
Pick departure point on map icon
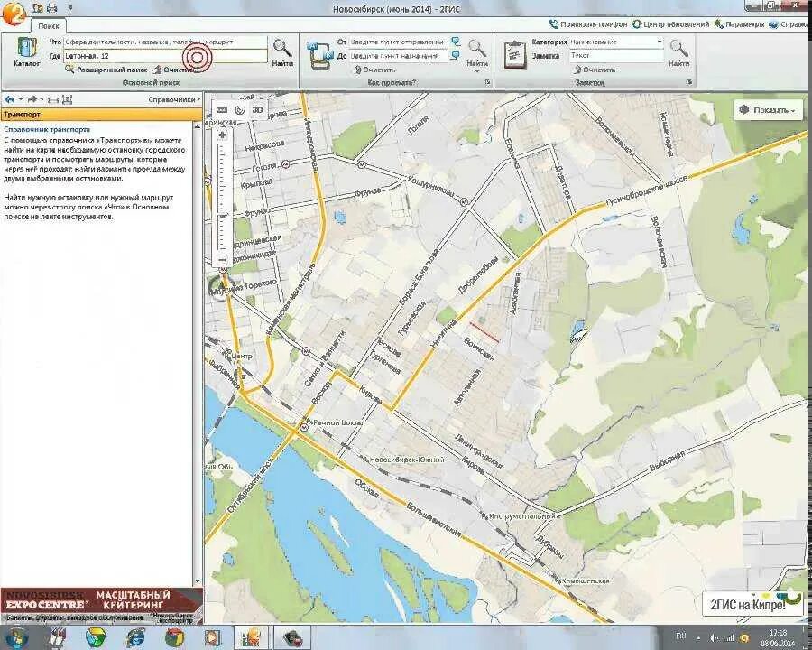[x=456, y=42]
